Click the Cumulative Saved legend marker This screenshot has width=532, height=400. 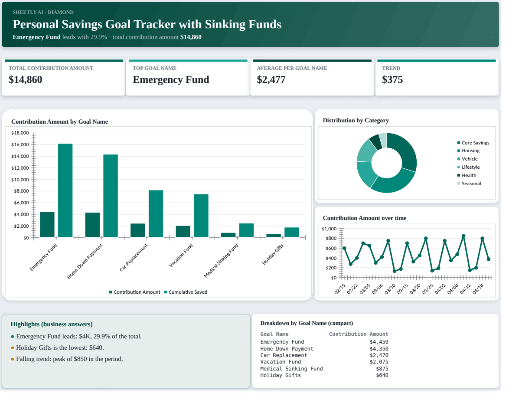point(165,292)
